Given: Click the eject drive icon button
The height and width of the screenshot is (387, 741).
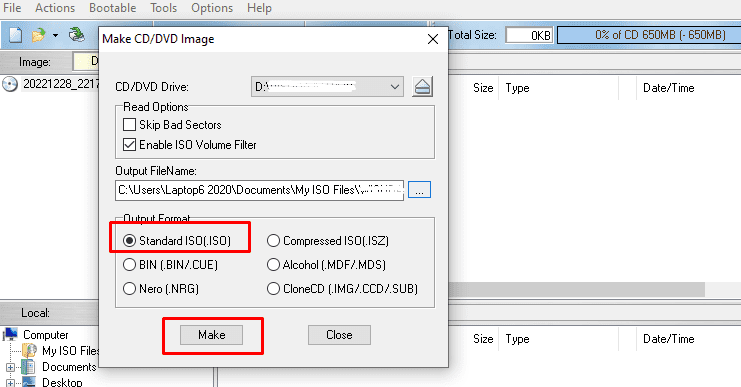Looking at the screenshot, I should tap(422, 86).
